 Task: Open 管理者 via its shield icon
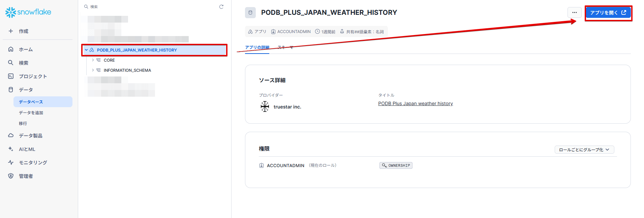click(11, 176)
